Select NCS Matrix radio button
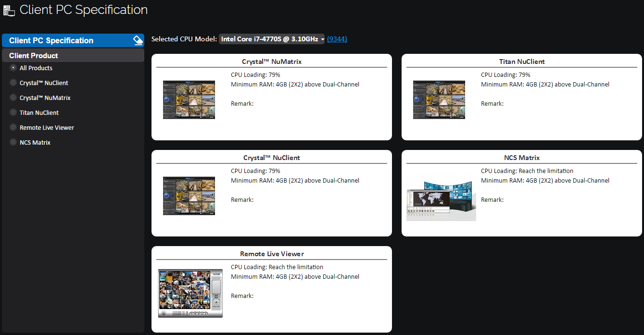Viewport: 644px width, 335px height. tap(13, 142)
